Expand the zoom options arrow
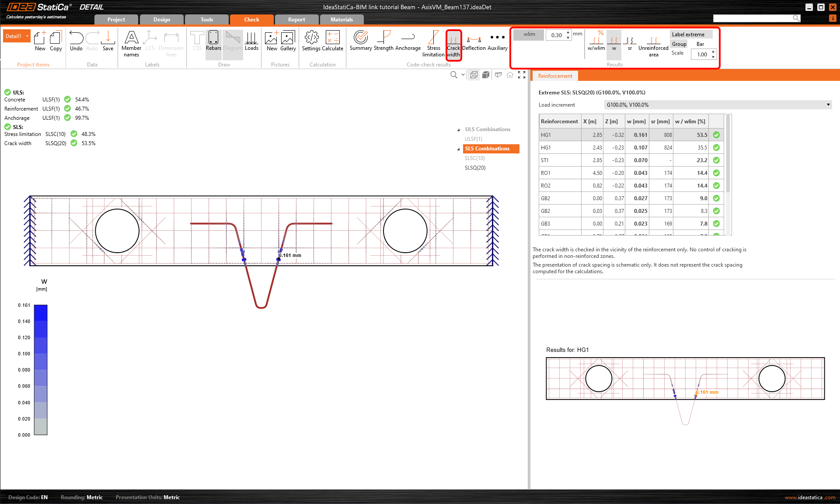The width and height of the screenshot is (840, 504). tap(463, 75)
